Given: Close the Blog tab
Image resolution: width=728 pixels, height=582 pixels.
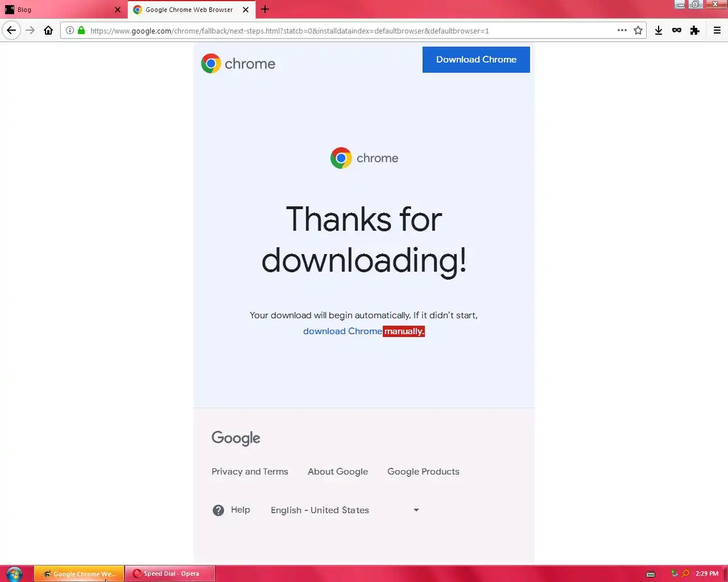Looking at the screenshot, I should [118, 10].
